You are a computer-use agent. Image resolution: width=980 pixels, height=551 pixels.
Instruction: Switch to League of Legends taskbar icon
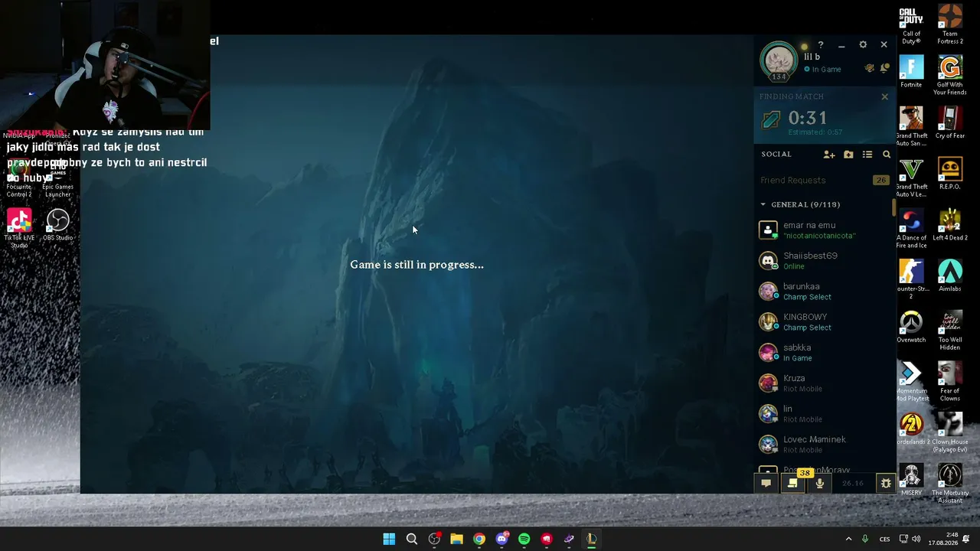point(591,539)
